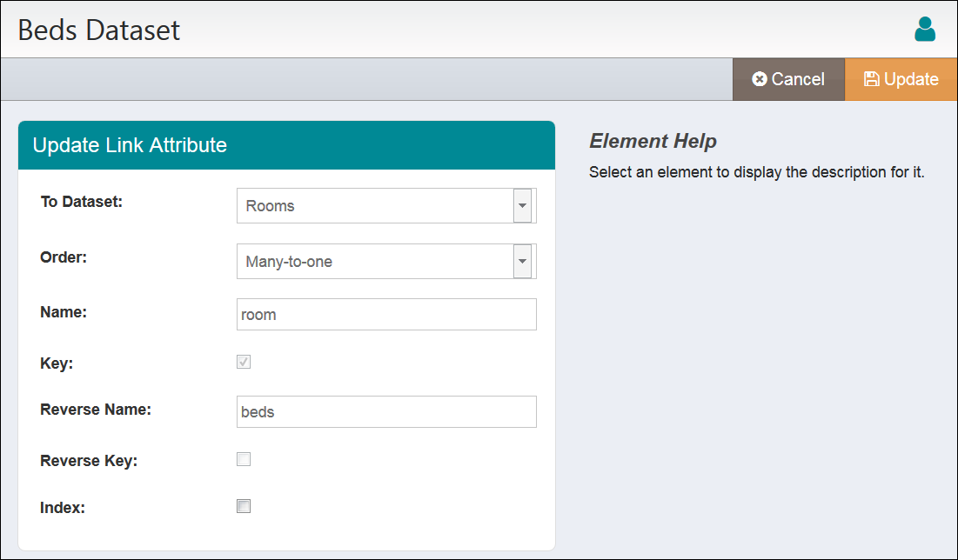Click the disabled Key checkbox
This screenshot has width=958, height=560.
[x=244, y=362]
